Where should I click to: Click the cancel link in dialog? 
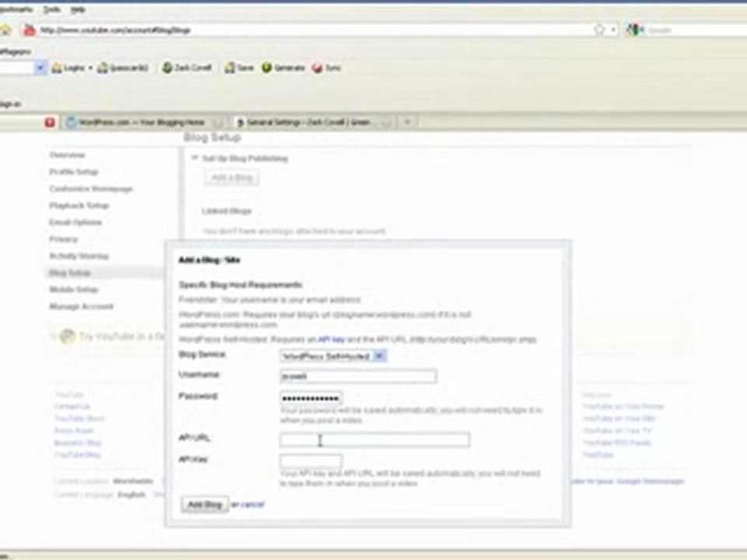[252, 504]
